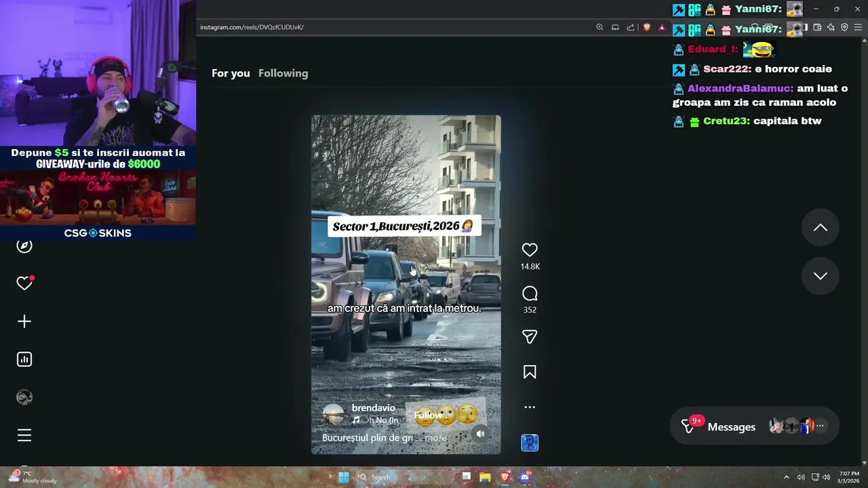Open the clock showing 7:07 PM
The width and height of the screenshot is (868, 488).
tap(849, 477)
